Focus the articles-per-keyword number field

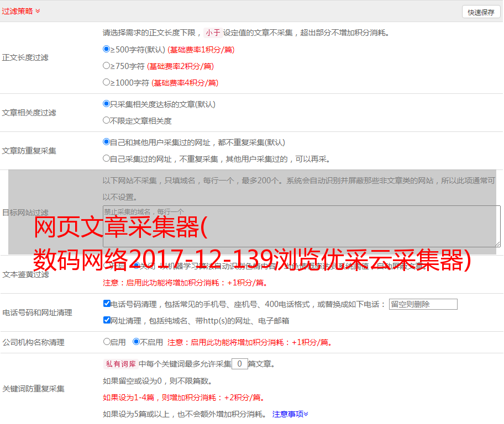(239, 364)
